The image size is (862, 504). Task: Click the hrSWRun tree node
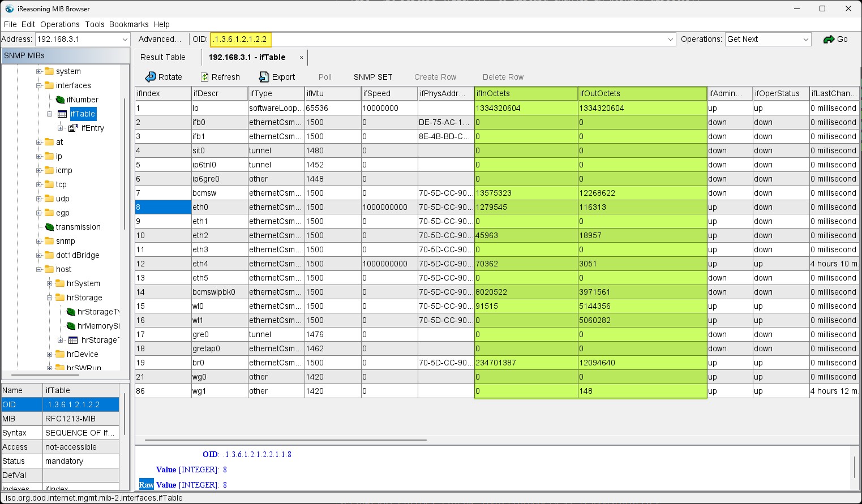coord(84,368)
